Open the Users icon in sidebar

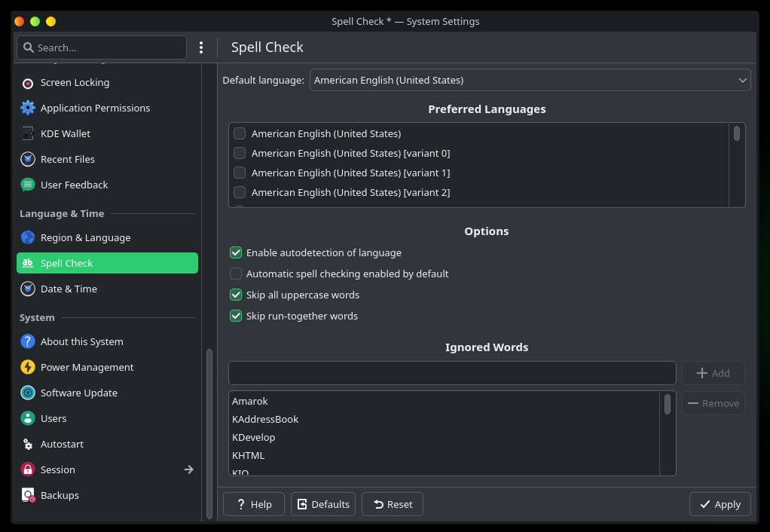tap(28, 419)
